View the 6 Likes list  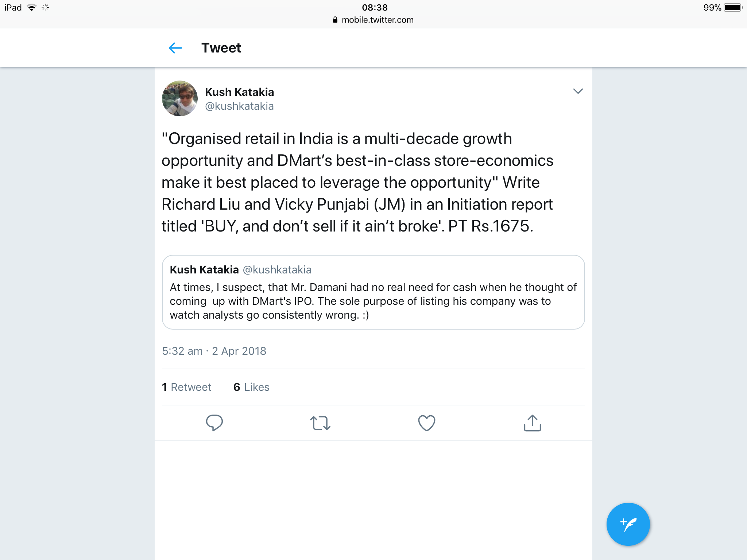[251, 387]
